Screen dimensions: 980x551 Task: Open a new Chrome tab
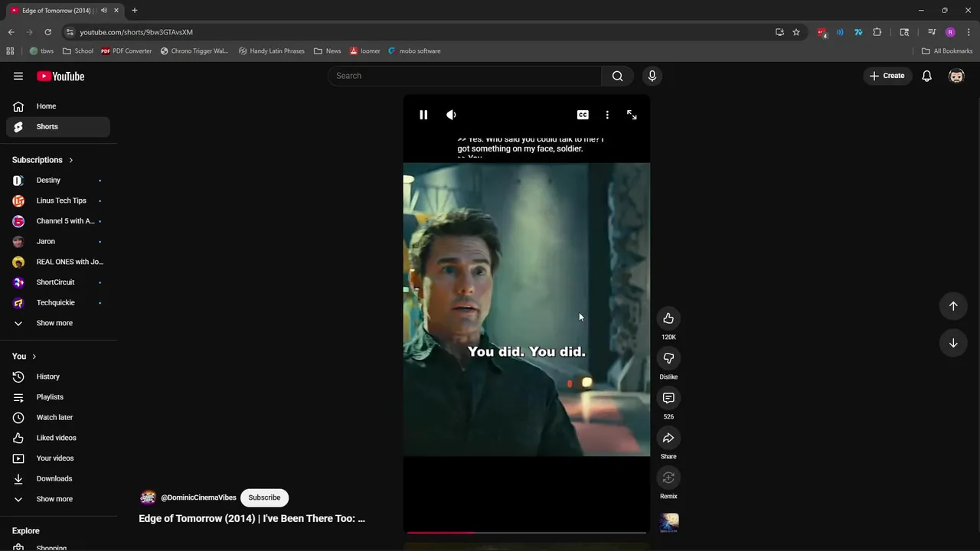[135, 11]
